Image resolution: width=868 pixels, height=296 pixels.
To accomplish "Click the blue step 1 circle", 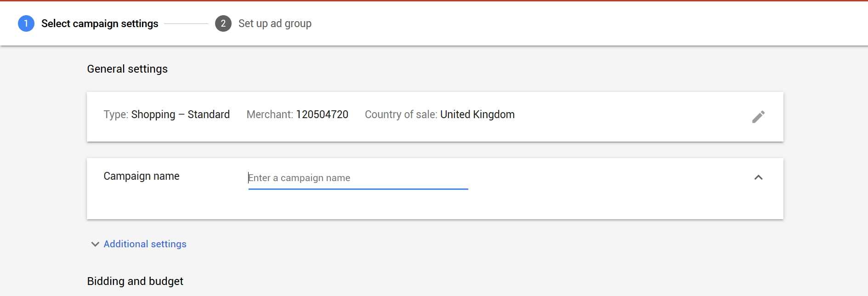I will (26, 23).
